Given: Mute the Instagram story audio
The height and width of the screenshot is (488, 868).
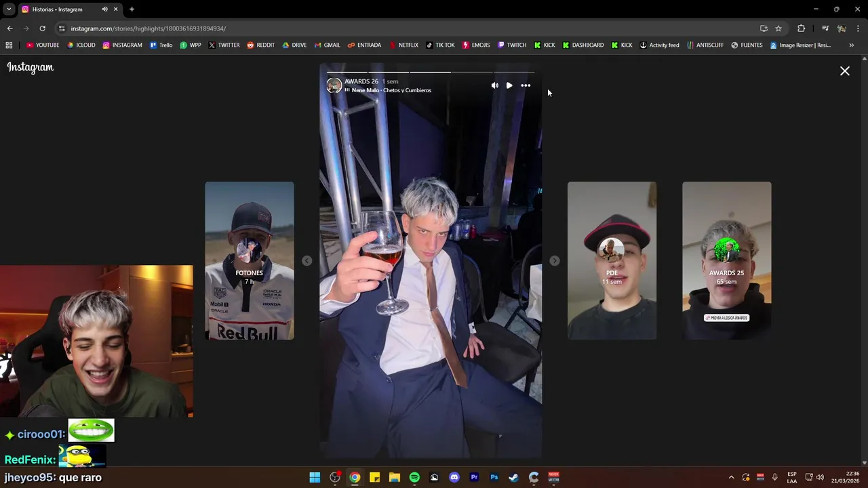Looking at the screenshot, I should point(494,85).
